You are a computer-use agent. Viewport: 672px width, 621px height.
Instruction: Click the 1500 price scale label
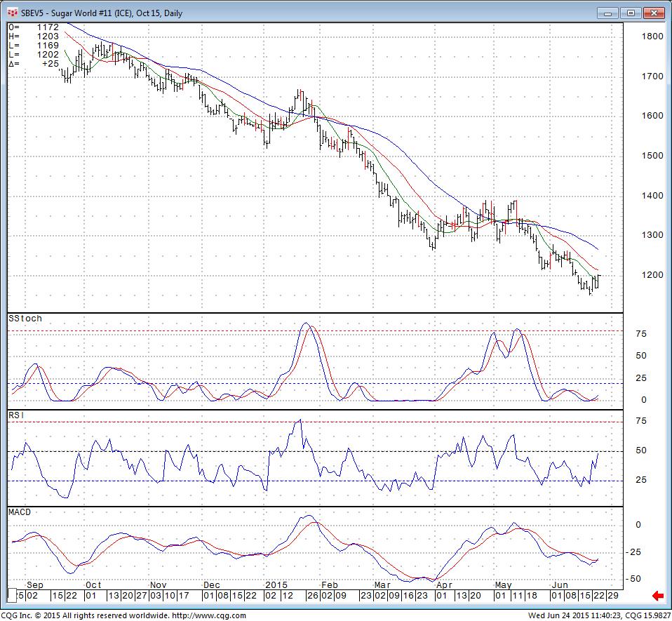click(652, 156)
